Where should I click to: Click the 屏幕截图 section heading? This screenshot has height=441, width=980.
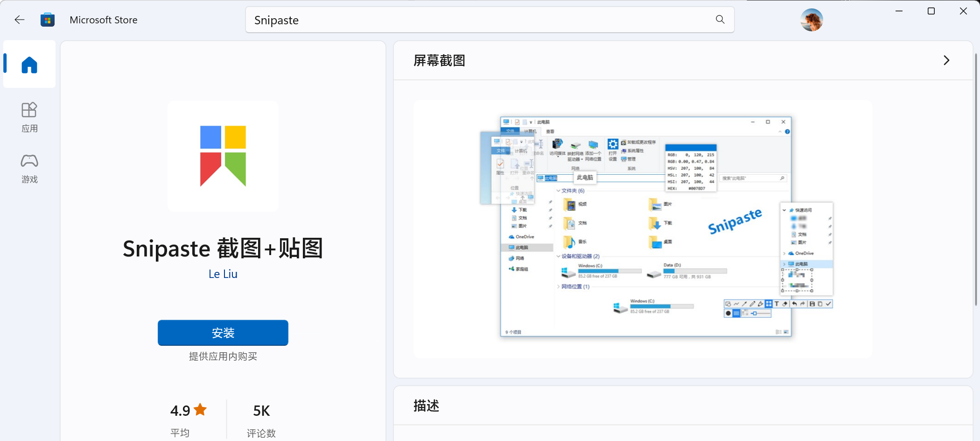pos(439,61)
